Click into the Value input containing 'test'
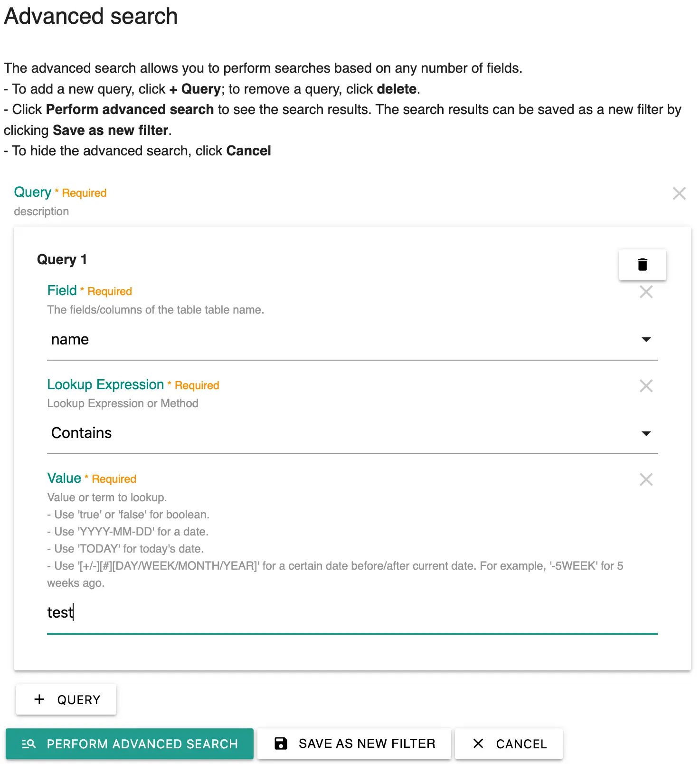The image size is (700, 764). (352, 613)
